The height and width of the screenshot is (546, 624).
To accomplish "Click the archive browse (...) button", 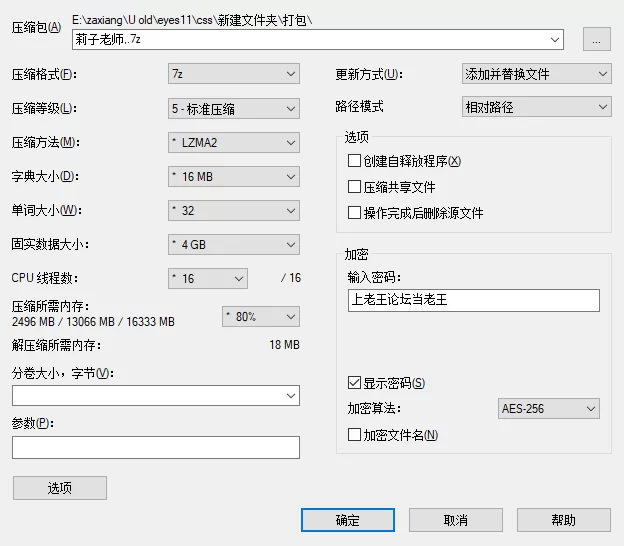I will (x=597, y=39).
